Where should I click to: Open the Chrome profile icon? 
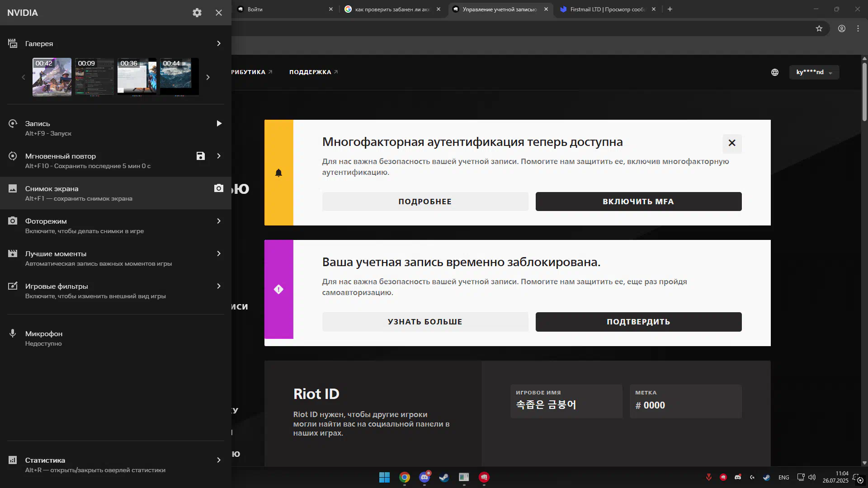coord(842,28)
